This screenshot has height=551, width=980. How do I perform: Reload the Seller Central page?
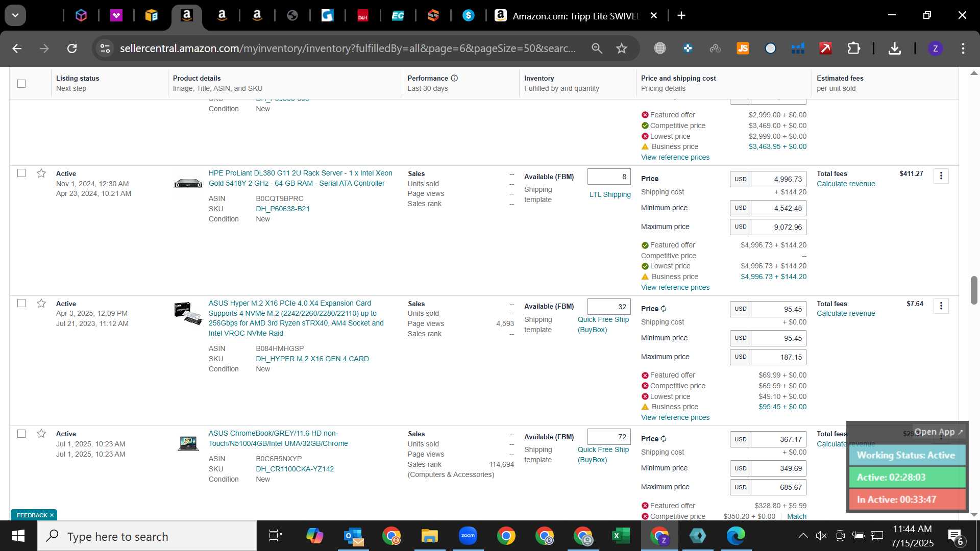[x=72, y=48]
